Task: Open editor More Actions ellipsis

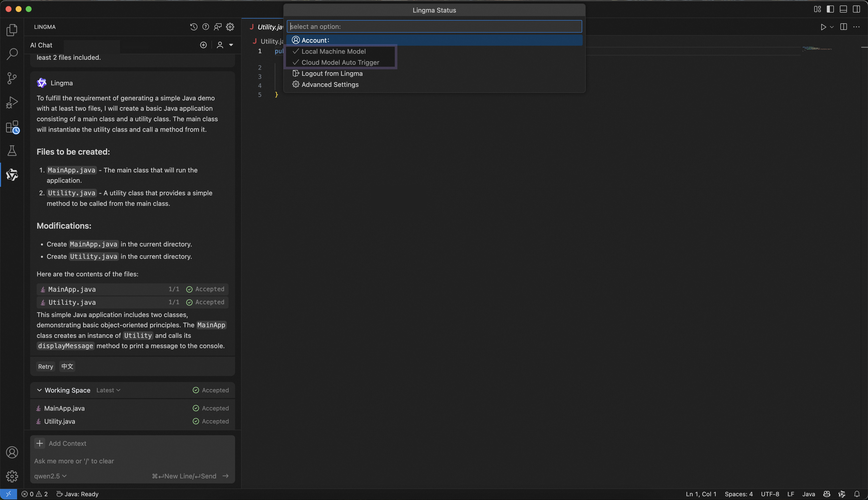Action: (x=856, y=27)
